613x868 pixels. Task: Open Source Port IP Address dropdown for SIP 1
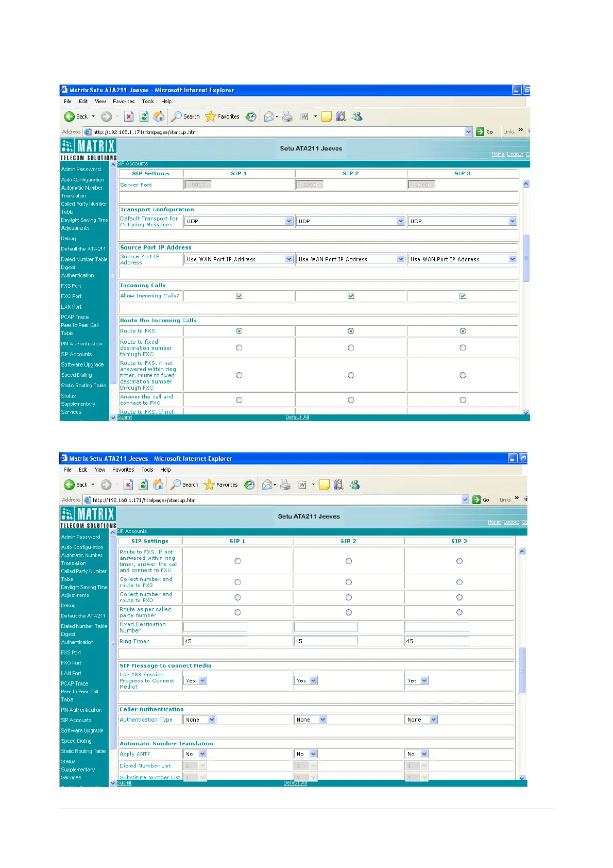pyautogui.click(x=239, y=259)
